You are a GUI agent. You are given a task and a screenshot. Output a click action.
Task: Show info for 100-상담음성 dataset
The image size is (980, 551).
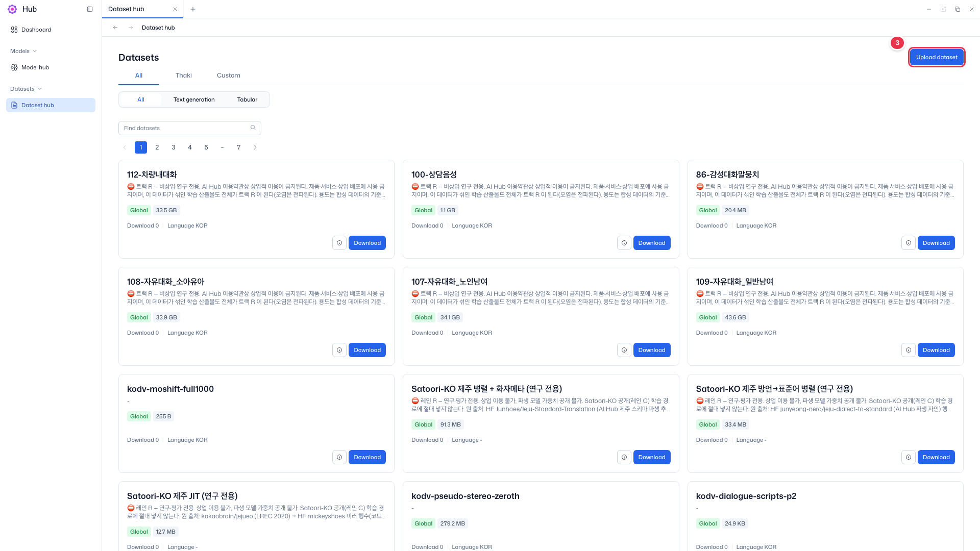pyautogui.click(x=624, y=243)
